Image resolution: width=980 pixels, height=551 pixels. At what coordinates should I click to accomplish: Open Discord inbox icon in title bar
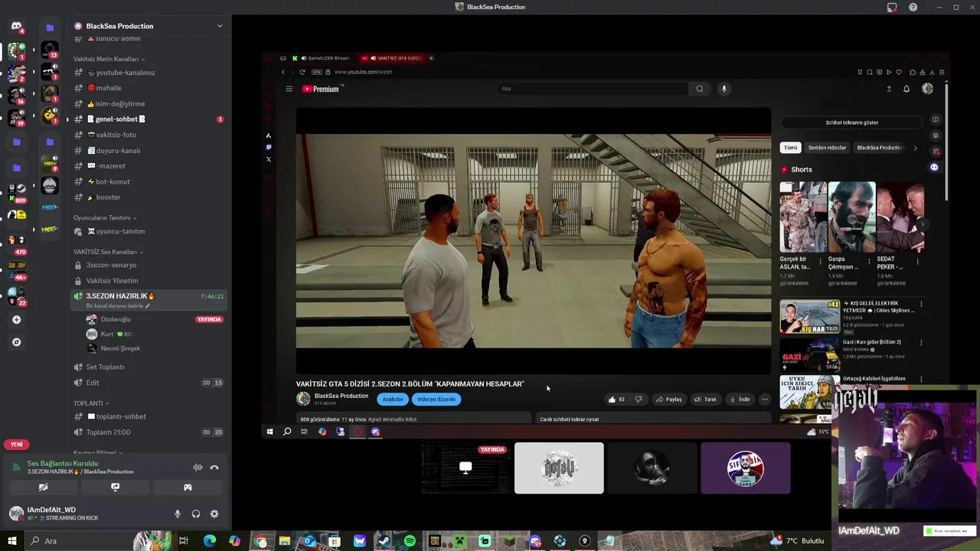tap(892, 7)
